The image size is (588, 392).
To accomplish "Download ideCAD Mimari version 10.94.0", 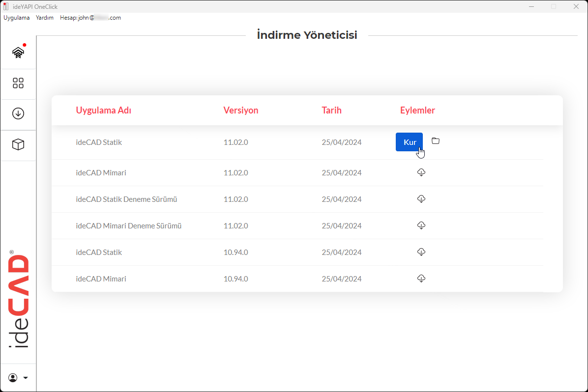I will (421, 279).
